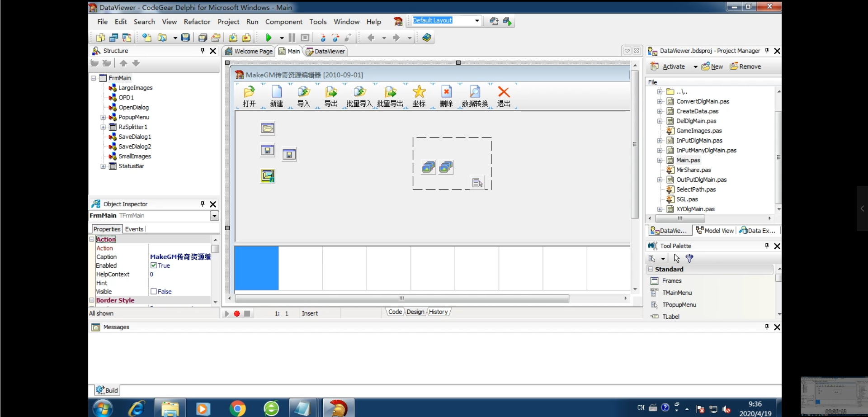Image resolution: width=868 pixels, height=417 pixels.
Task: Click the 退出 exit button on form
Action: pos(504,96)
